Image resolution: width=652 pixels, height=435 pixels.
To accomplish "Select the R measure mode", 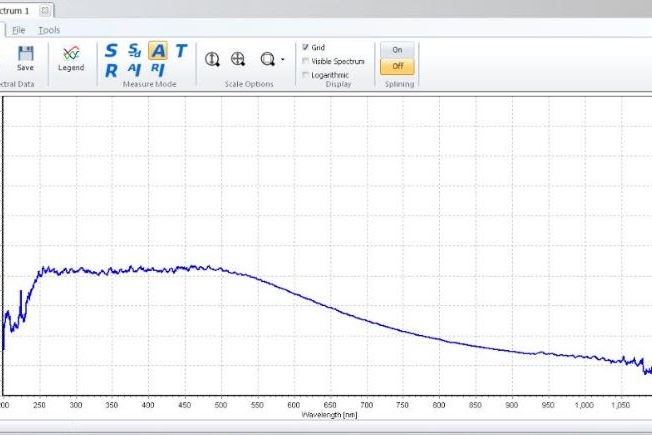I will (x=111, y=70).
